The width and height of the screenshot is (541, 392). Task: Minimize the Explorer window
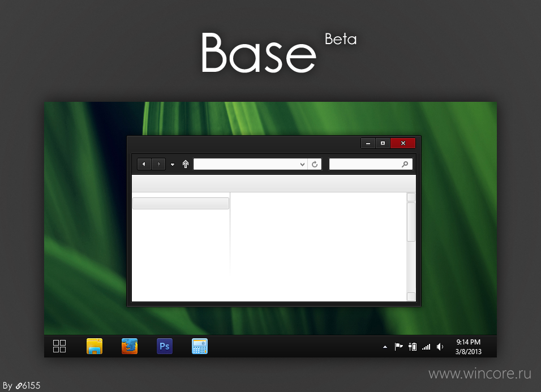(368, 143)
